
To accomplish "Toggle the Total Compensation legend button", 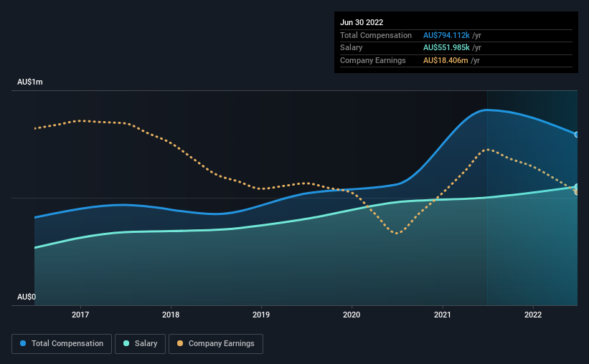I will 62,344.
